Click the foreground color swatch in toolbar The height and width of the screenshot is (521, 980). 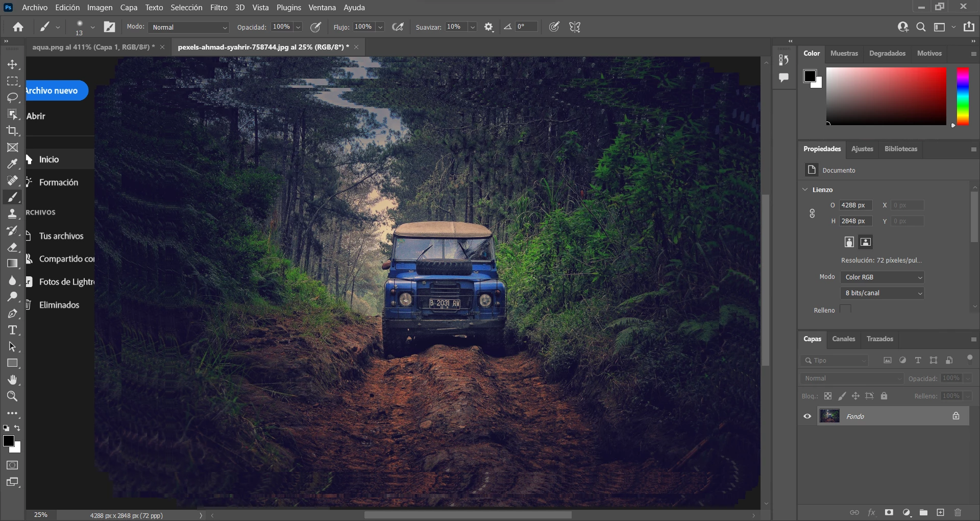click(8, 441)
